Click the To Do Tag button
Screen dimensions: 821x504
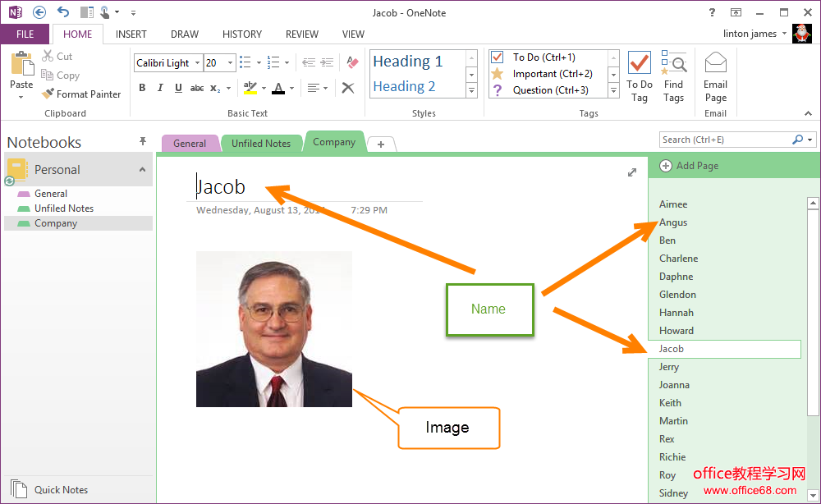pos(639,77)
